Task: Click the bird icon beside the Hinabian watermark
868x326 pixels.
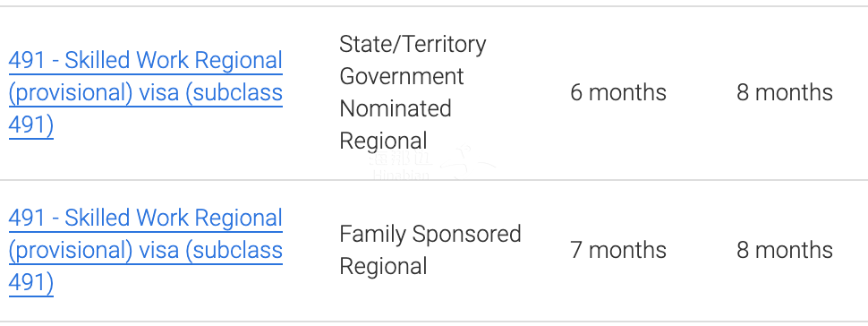Action: click(x=468, y=162)
